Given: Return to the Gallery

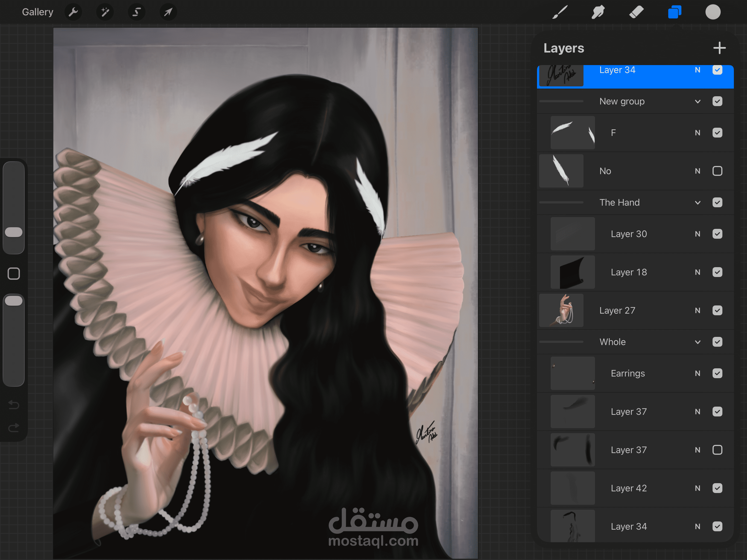Looking at the screenshot, I should pyautogui.click(x=37, y=12).
